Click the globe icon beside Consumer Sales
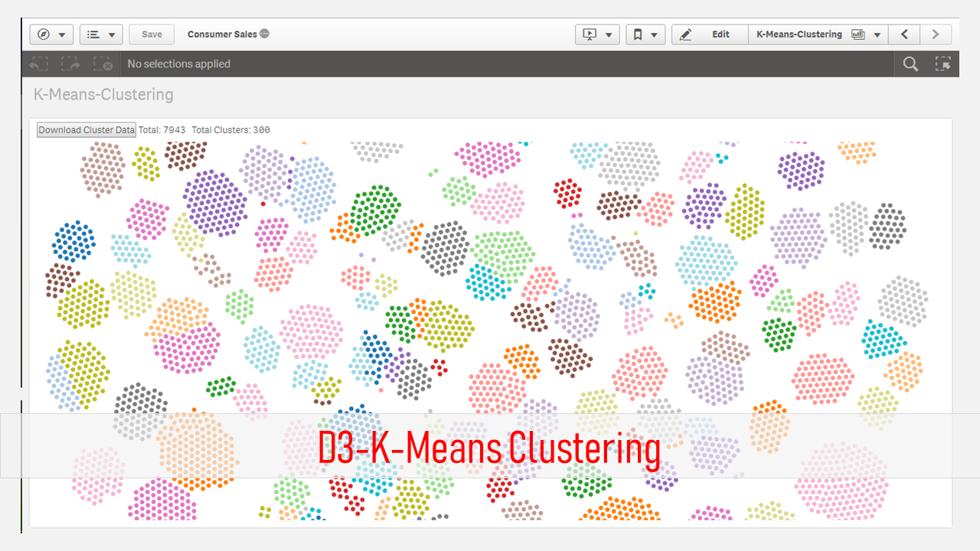Viewport: 980px width, 551px height. [264, 34]
